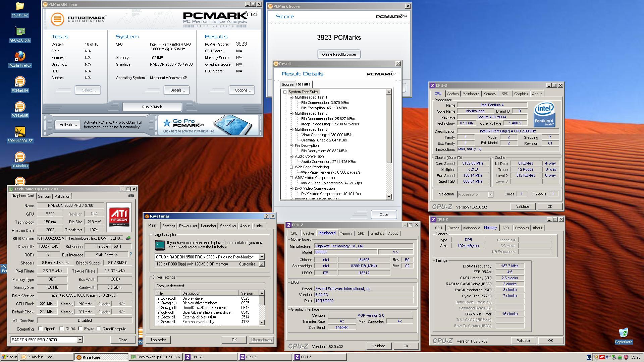644x362 pixels.
Task: Click the RivaTuner tray icon beside the DE indicator
Action: [596, 357]
